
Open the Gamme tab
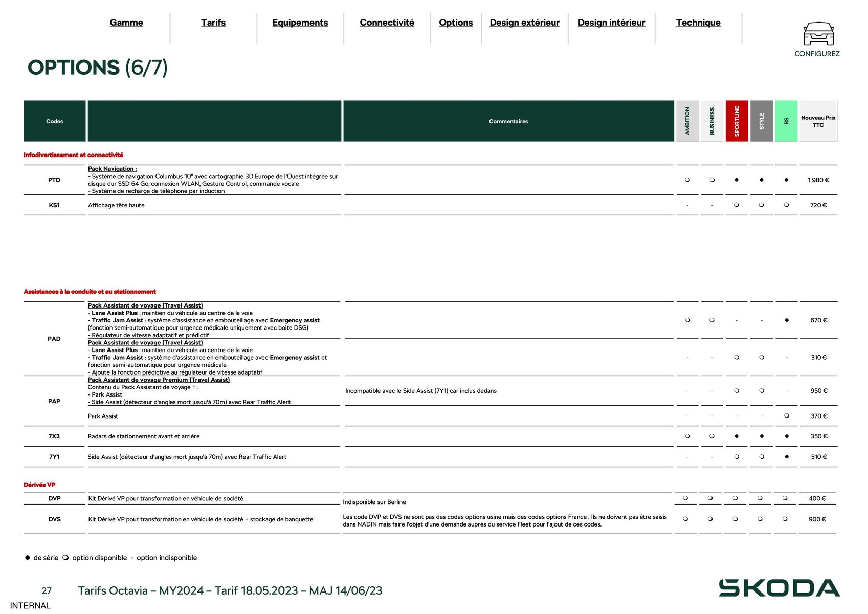coord(126,23)
